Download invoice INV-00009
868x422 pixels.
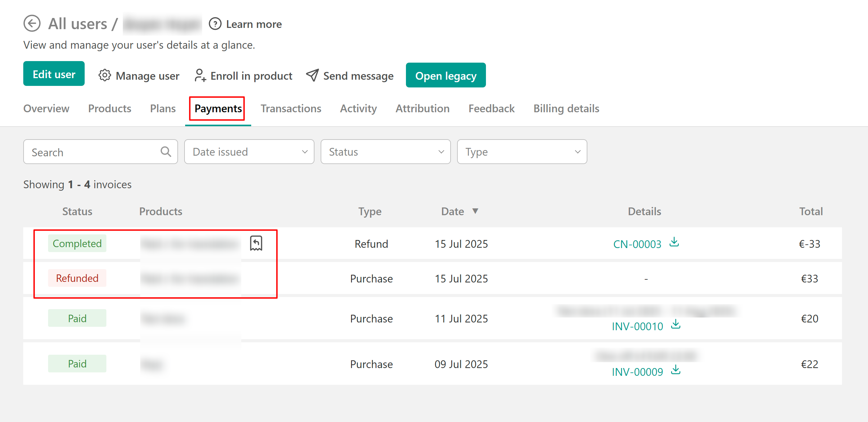[x=675, y=370]
